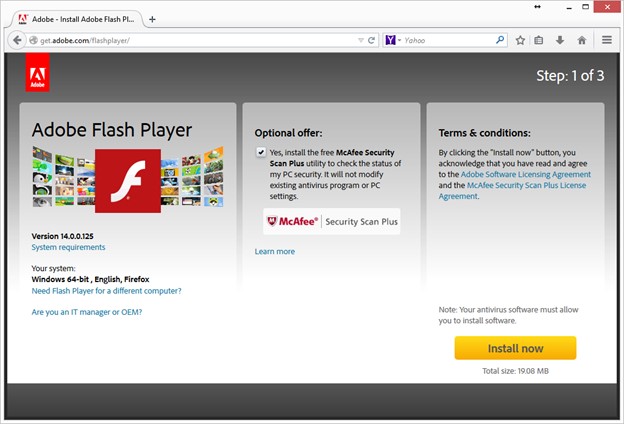This screenshot has height=424, width=624.
Task: Click the browser back arrow button
Action: [x=17, y=40]
